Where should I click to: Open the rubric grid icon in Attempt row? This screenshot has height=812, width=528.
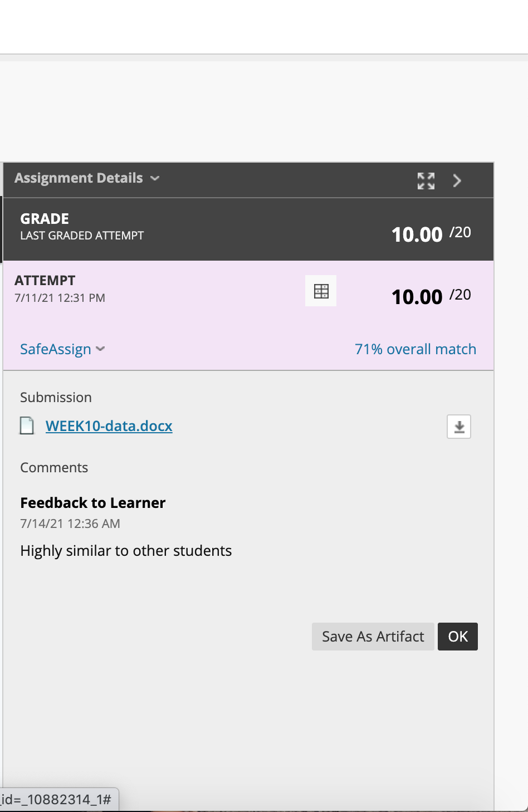point(321,291)
